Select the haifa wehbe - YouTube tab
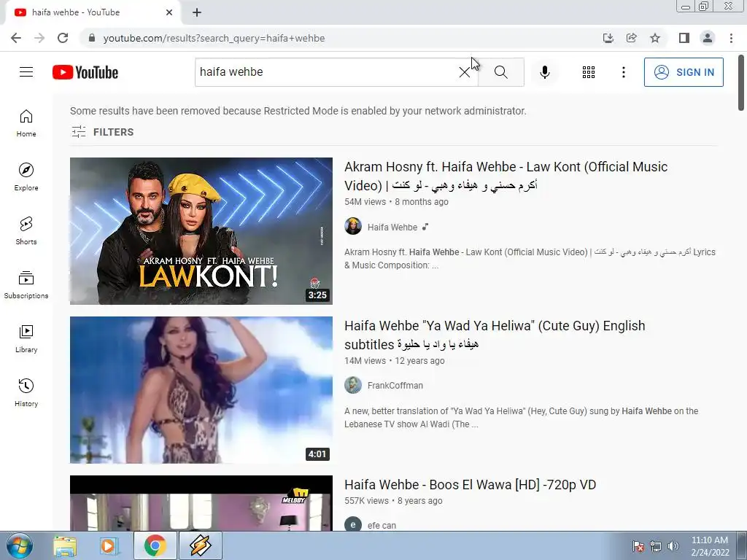 click(93, 12)
